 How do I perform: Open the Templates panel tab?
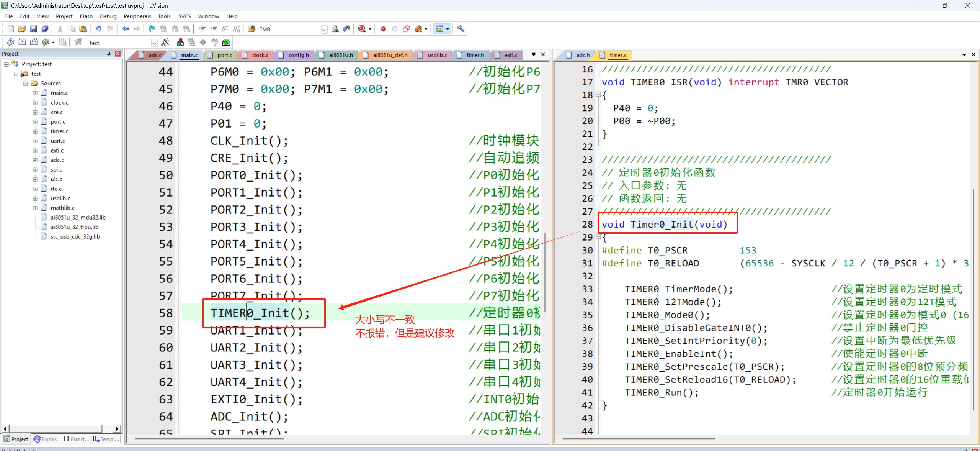pyautogui.click(x=106, y=439)
